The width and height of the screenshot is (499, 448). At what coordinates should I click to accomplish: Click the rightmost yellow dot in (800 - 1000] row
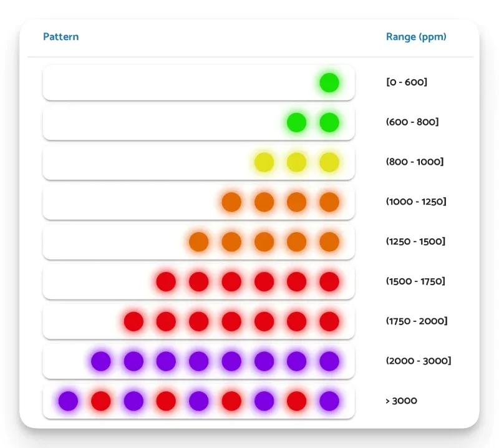[x=329, y=162]
